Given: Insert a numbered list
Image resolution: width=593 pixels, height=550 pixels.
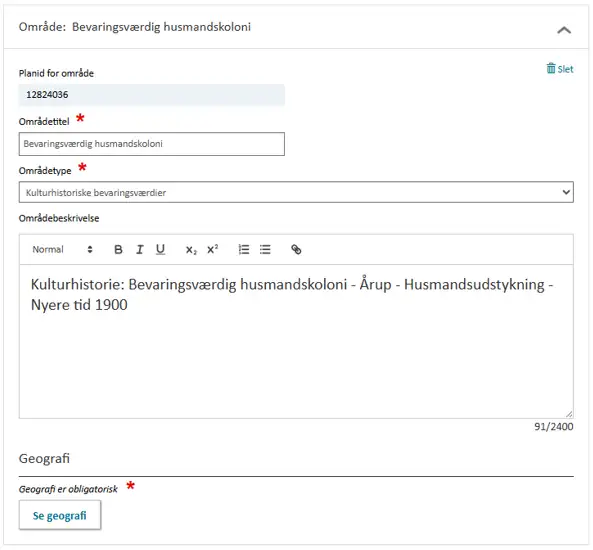Looking at the screenshot, I should coord(244,250).
